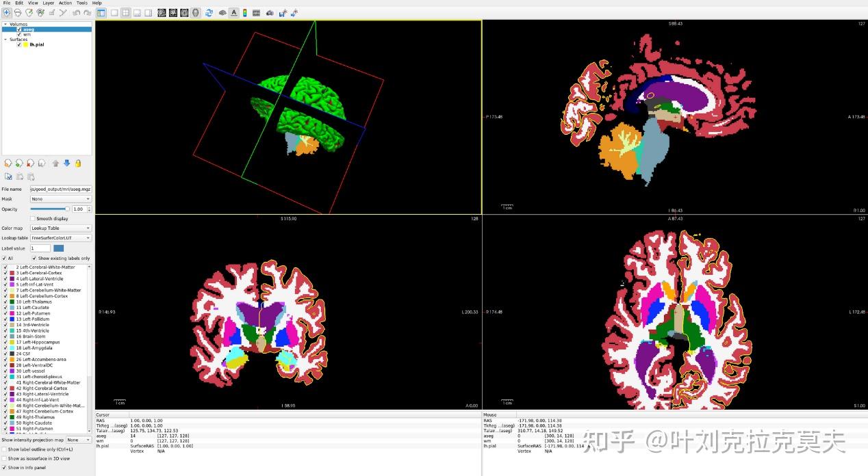
Task: Click the cycle views refresh icon
Action: [x=209, y=12]
